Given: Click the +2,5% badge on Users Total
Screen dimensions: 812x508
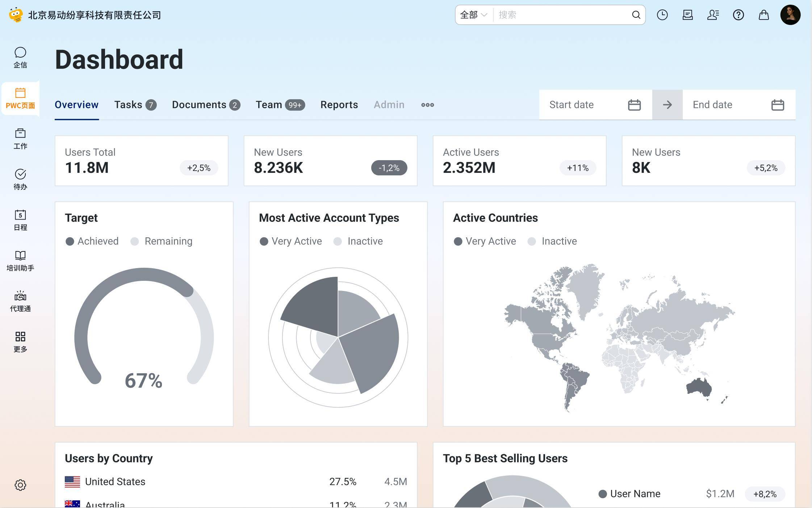Looking at the screenshot, I should tap(199, 168).
